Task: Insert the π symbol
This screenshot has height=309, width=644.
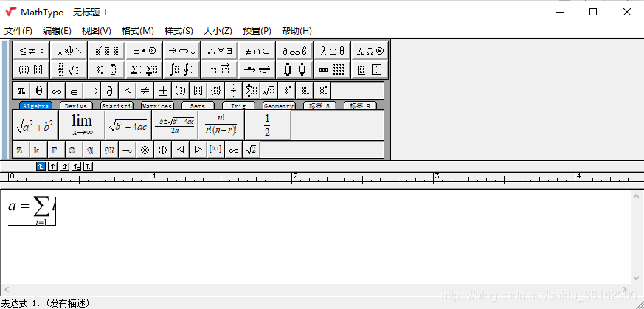Action: pyautogui.click(x=21, y=90)
